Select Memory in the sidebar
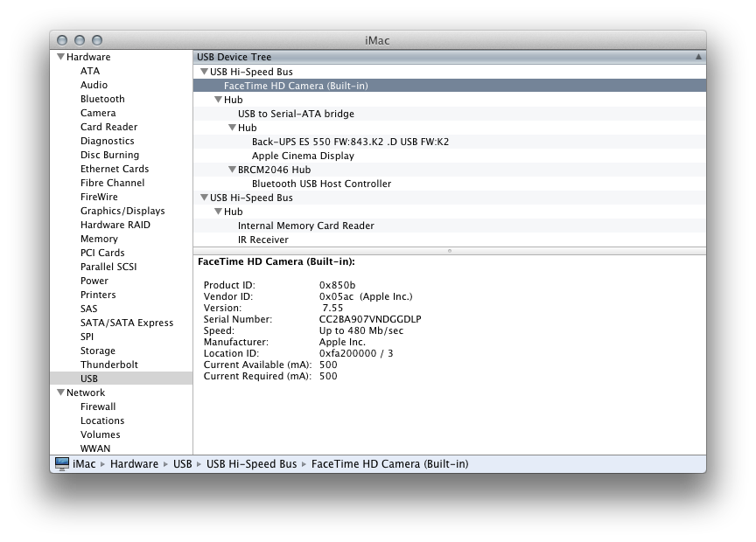Screen dimensions: 756x542 pyautogui.click(x=100, y=239)
